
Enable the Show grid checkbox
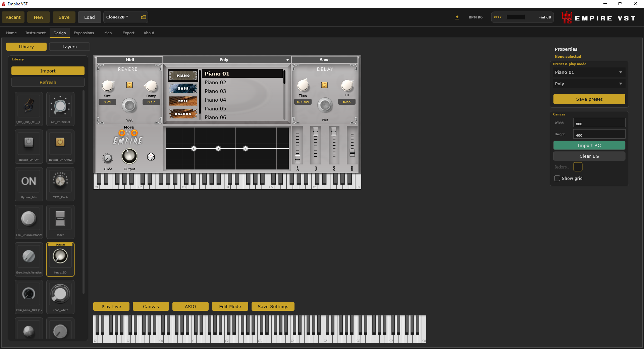pos(557,178)
